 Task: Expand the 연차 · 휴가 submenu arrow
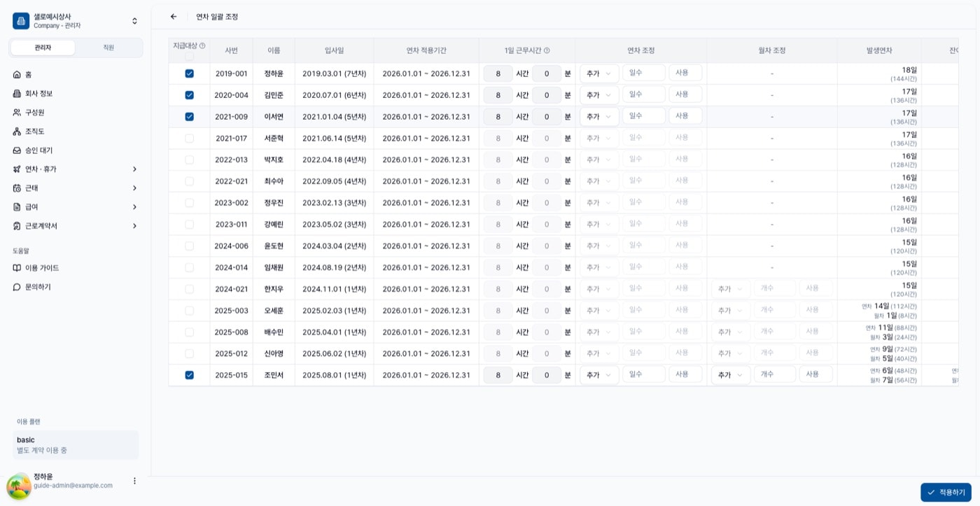tap(134, 169)
